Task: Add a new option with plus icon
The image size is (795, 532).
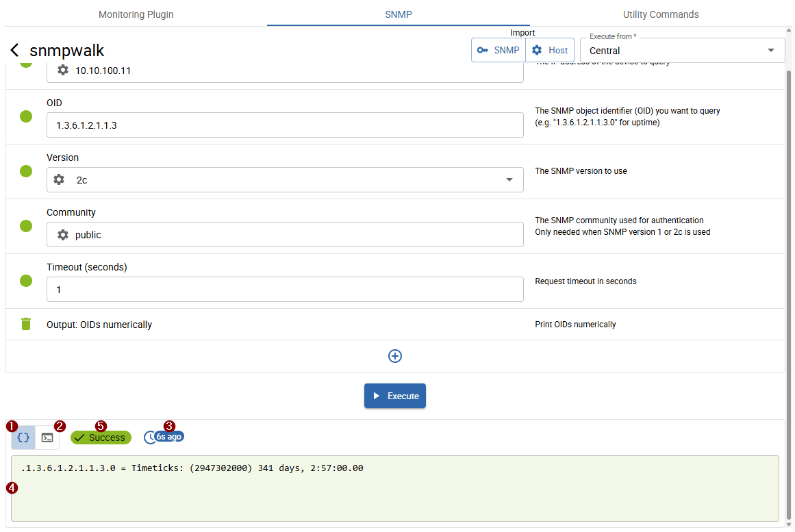Action: 395,356
